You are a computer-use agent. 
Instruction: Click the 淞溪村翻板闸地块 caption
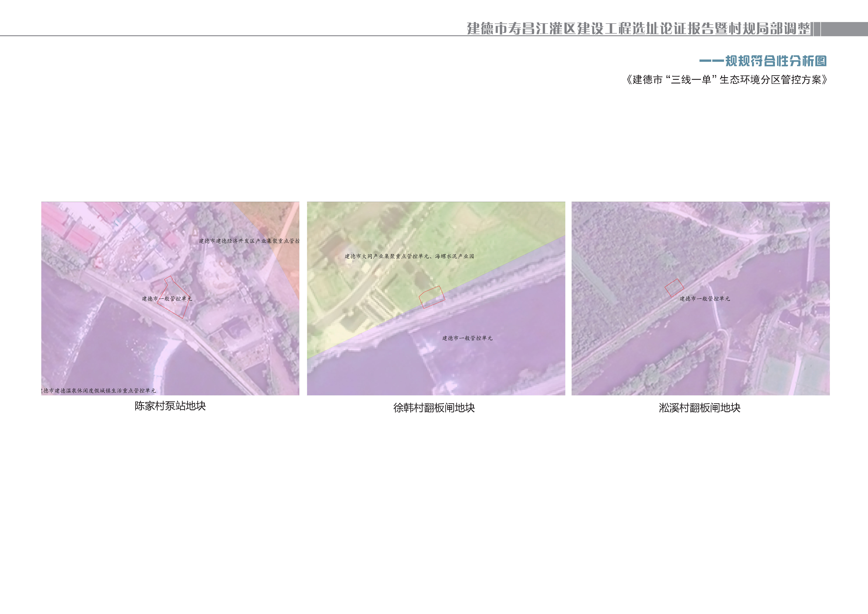pyautogui.click(x=699, y=408)
